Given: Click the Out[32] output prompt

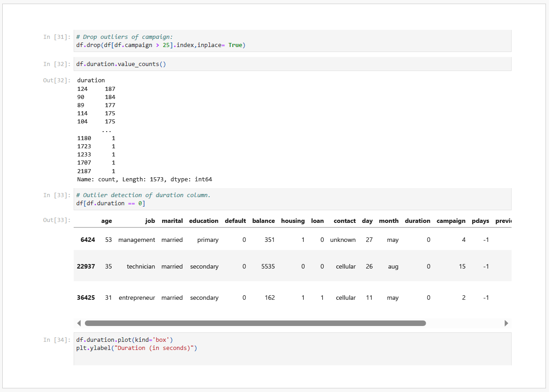Looking at the screenshot, I should point(56,80).
